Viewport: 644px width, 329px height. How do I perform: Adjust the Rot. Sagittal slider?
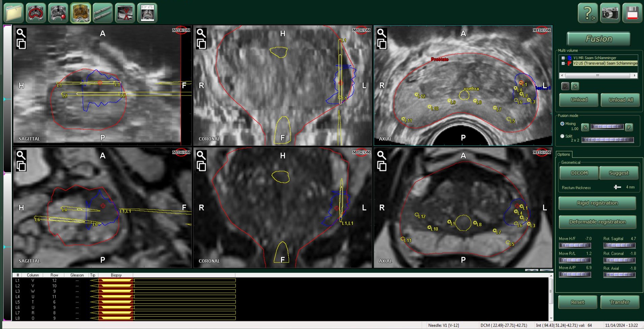pyautogui.click(x=619, y=245)
